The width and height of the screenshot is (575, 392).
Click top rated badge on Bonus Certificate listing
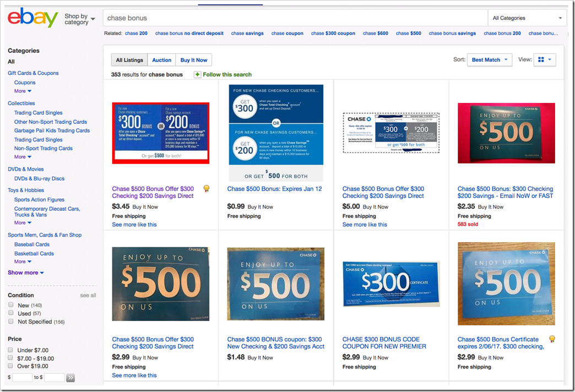(552, 339)
